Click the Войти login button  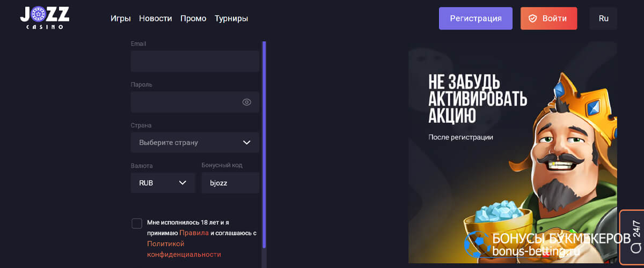pos(548,18)
